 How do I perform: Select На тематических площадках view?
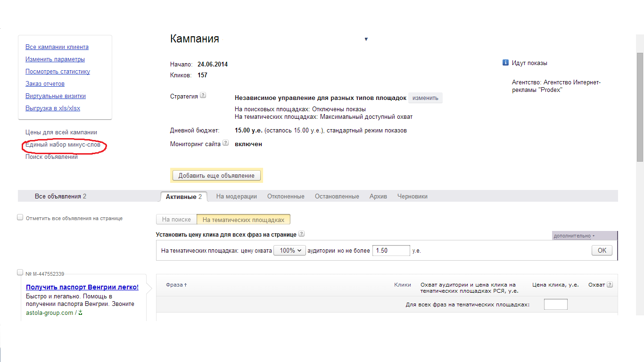(x=243, y=220)
